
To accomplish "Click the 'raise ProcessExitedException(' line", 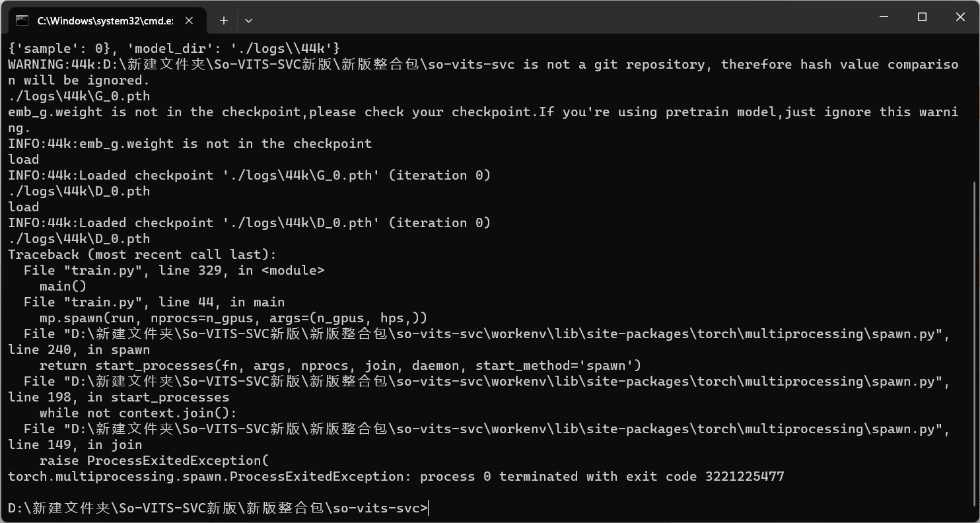I will [154, 460].
